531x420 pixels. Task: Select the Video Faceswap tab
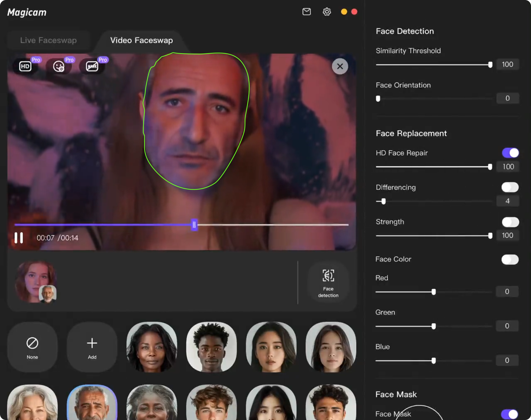142,40
